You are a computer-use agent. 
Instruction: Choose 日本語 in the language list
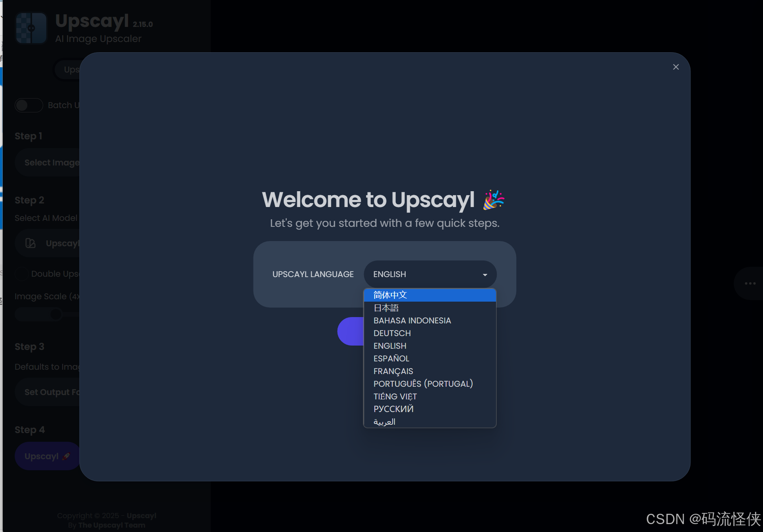386,308
